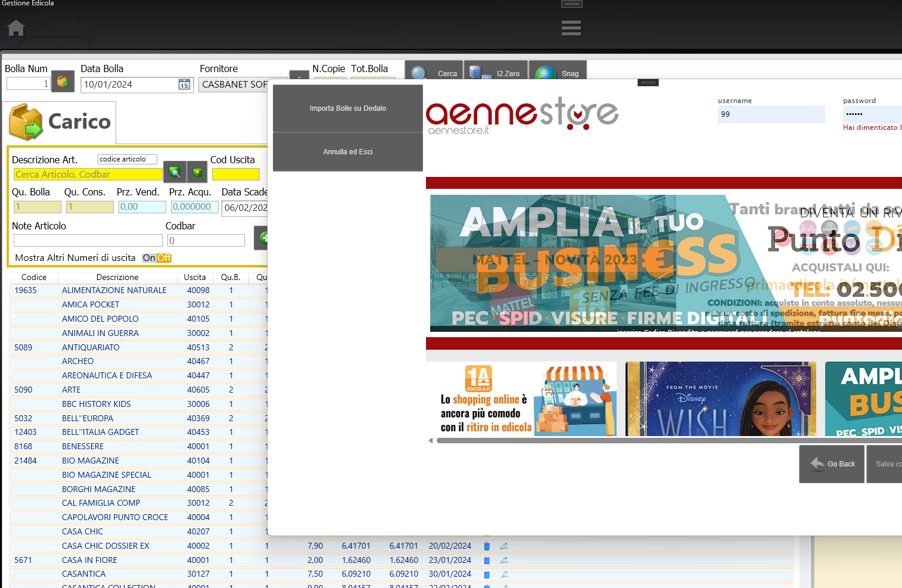
Task: Click the aennestore logo
Action: tap(522, 114)
